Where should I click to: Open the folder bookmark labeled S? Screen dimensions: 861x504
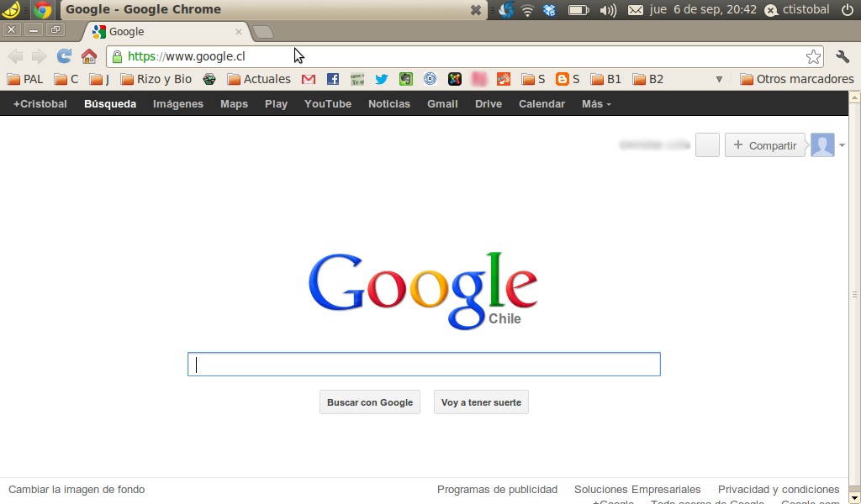[x=533, y=80]
